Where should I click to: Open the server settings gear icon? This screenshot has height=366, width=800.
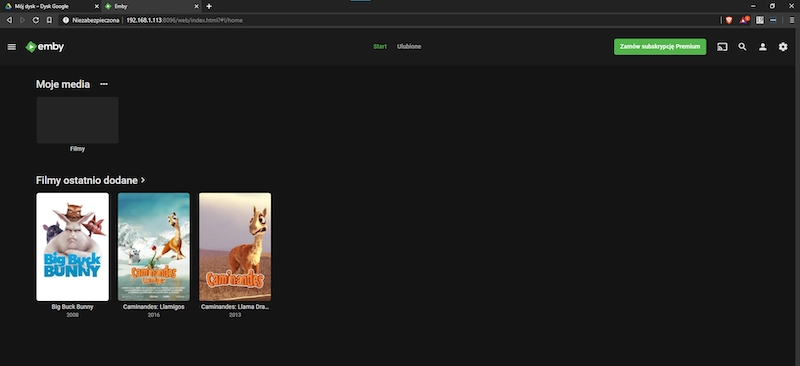(783, 47)
